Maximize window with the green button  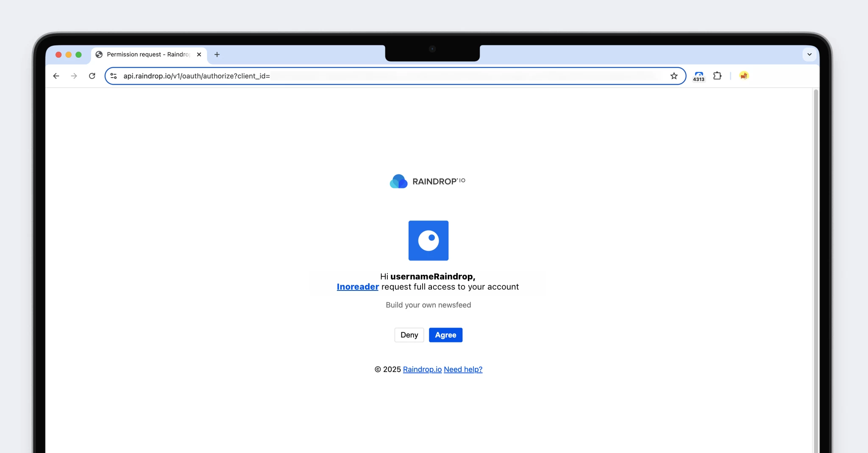(x=78, y=55)
